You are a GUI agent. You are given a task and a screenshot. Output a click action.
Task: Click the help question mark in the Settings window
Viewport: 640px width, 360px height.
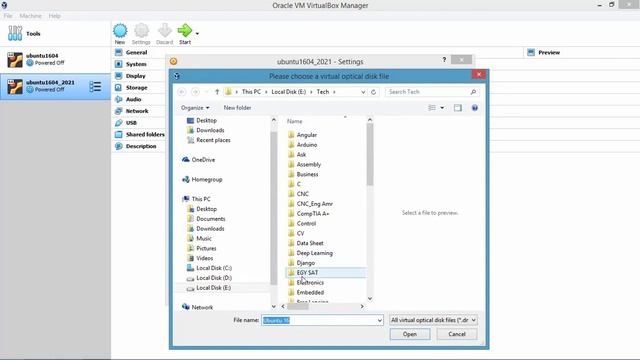point(444,60)
